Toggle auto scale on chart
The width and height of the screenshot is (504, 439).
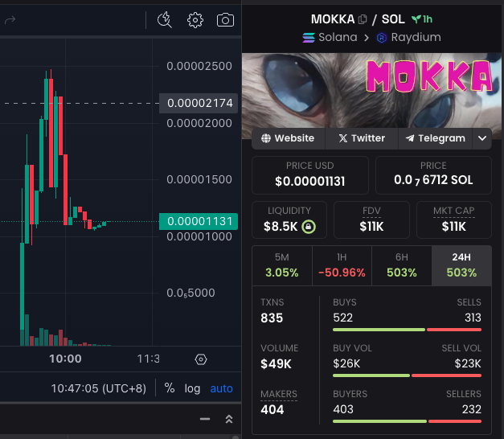coord(222,388)
